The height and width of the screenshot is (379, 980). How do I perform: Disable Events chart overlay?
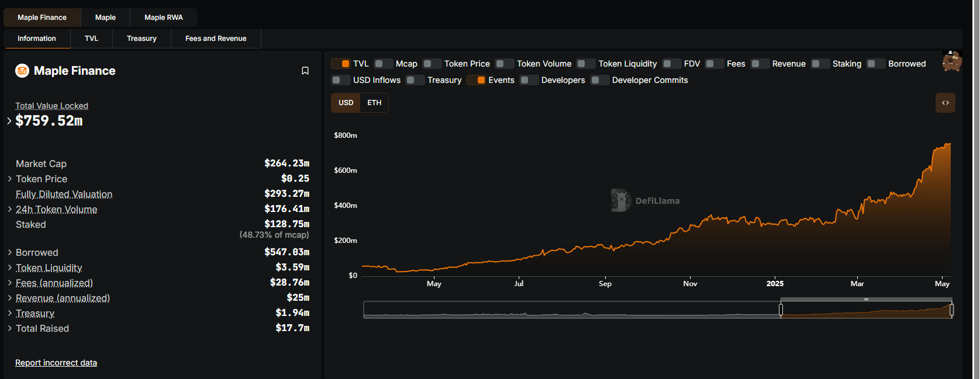[477, 80]
